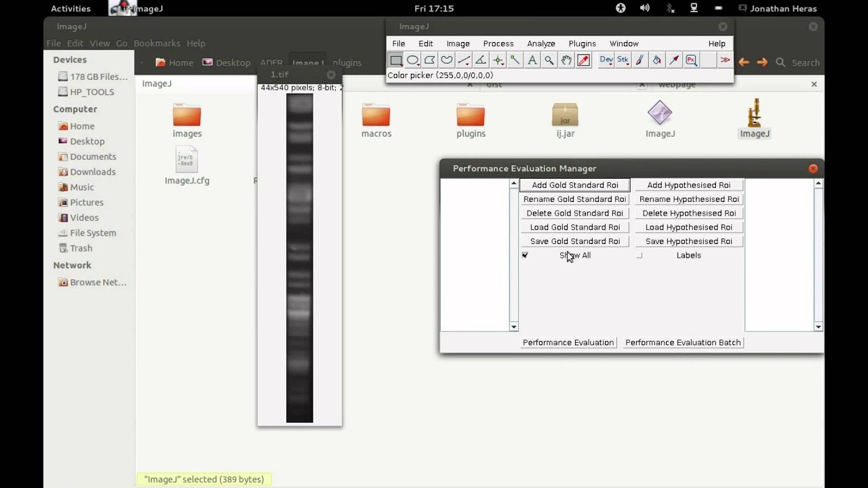Open the ImageJ Analyze menu
The image size is (868, 488).
coord(541,43)
